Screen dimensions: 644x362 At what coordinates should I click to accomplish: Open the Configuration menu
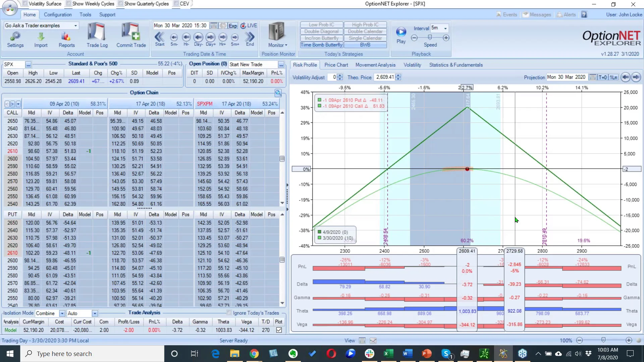click(x=58, y=15)
